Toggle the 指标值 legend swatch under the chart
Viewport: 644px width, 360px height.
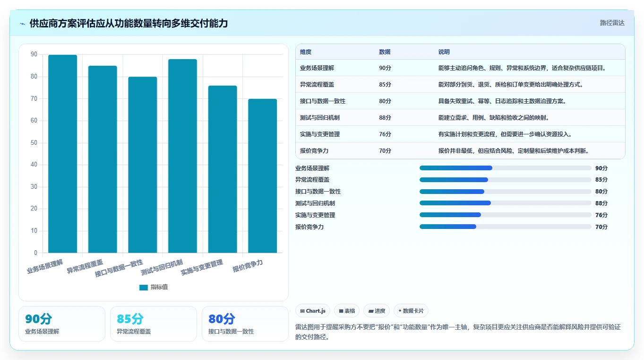(144, 288)
